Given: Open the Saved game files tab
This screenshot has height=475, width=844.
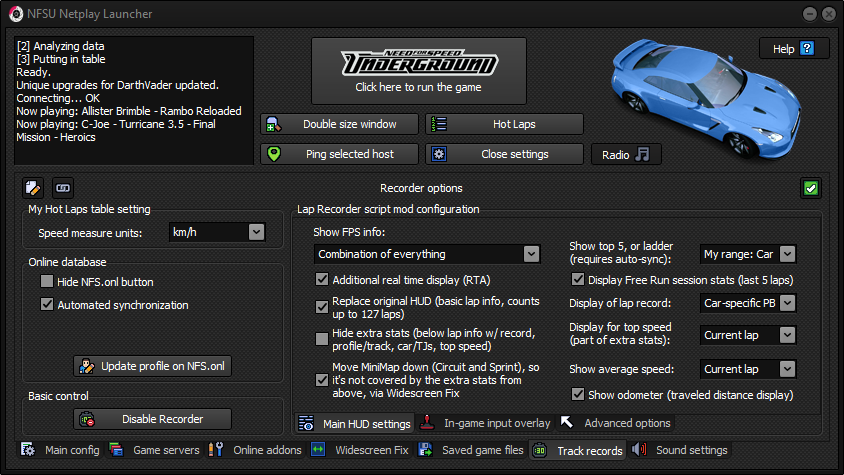Looking at the screenshot, I should 471,450.
